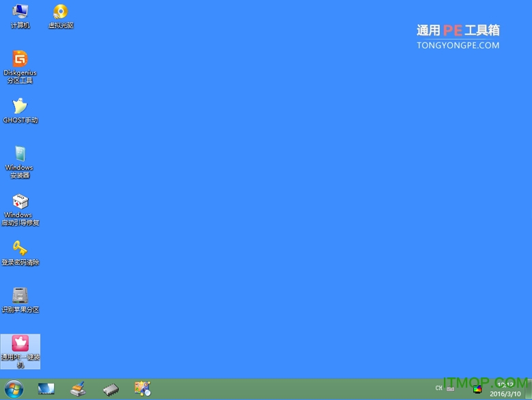Open the 虚拟光驱 virtual drive icon
The image size is (532, 400).
coord(60,16)
